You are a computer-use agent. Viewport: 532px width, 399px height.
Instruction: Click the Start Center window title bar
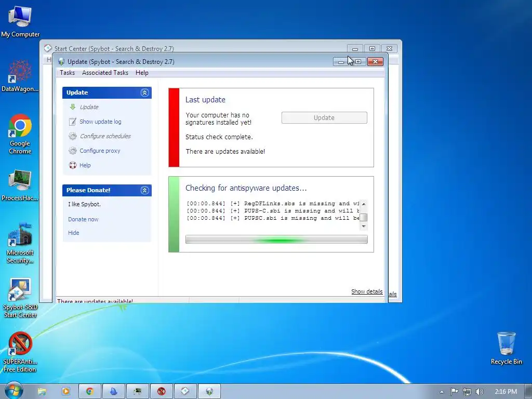pos(193,48)
